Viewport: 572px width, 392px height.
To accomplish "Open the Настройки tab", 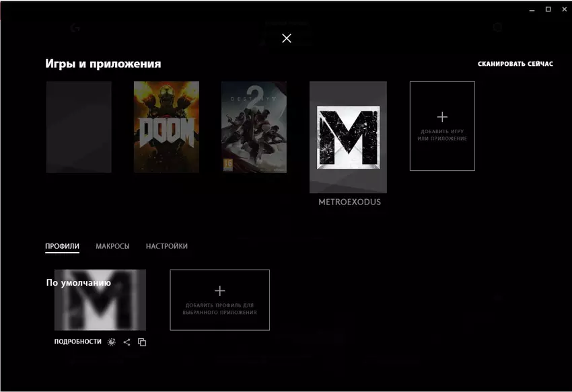I will (x=166, y=246).
